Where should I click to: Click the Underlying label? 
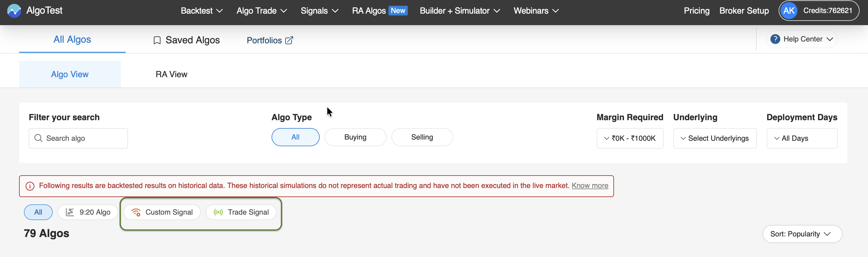(x=695, y=117)
